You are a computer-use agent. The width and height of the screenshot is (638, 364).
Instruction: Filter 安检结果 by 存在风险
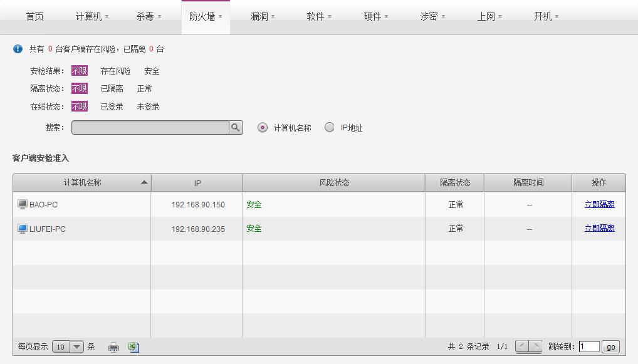tap(115, 71)
